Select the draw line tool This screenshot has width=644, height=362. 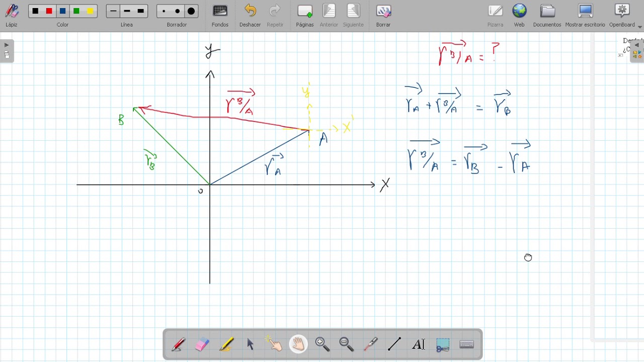394,344
